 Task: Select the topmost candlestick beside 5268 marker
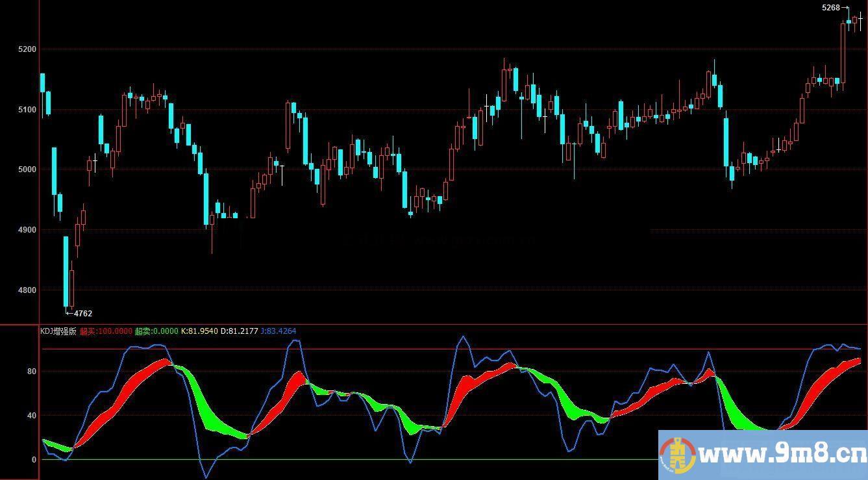click(849, 21)
